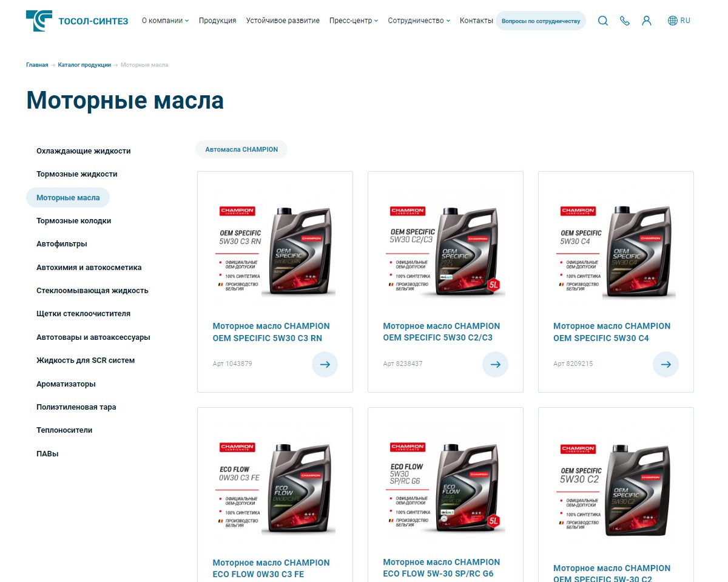Screen dimensions: 728x582
Task: Select Охлаждающие жидкости category
Action: coord(84,151)
